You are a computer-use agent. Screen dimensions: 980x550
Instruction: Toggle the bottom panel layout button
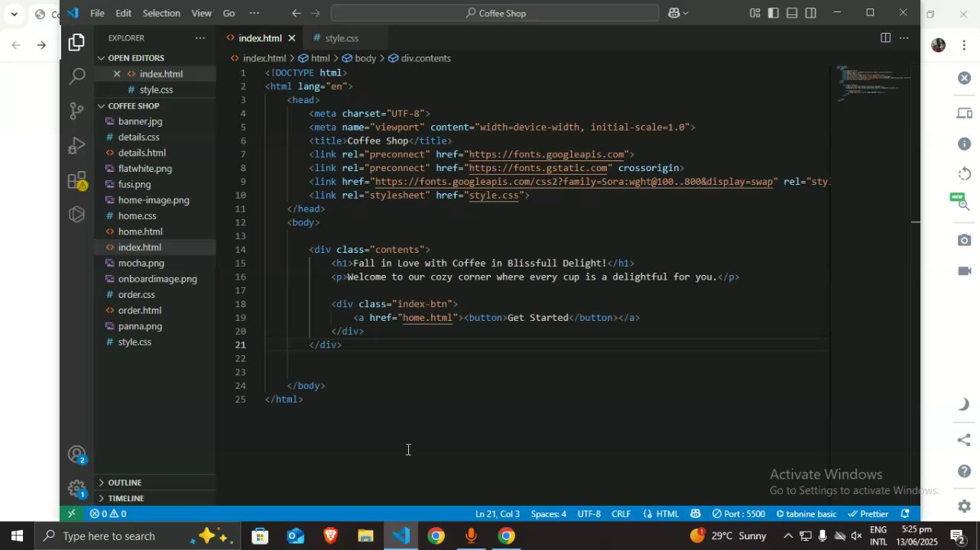coord(792,13)
